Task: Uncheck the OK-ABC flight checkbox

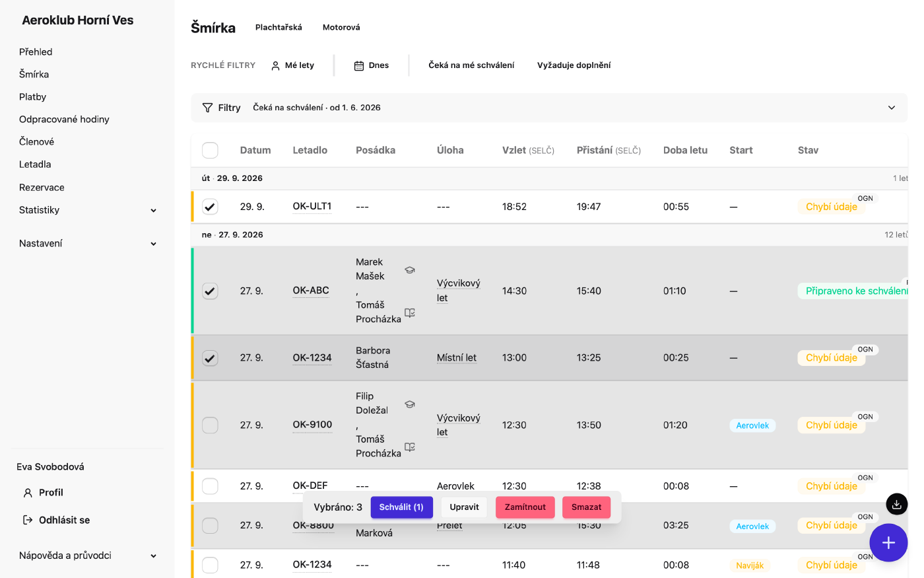Action: [x=210, y=291]
